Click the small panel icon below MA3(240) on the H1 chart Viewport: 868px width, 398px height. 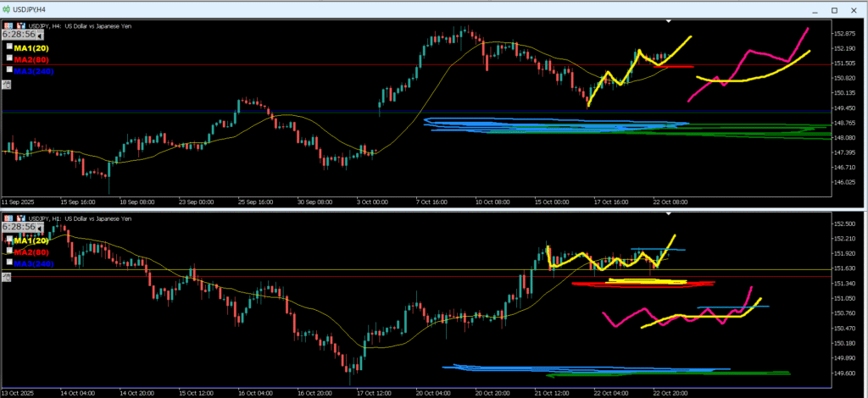7,277
